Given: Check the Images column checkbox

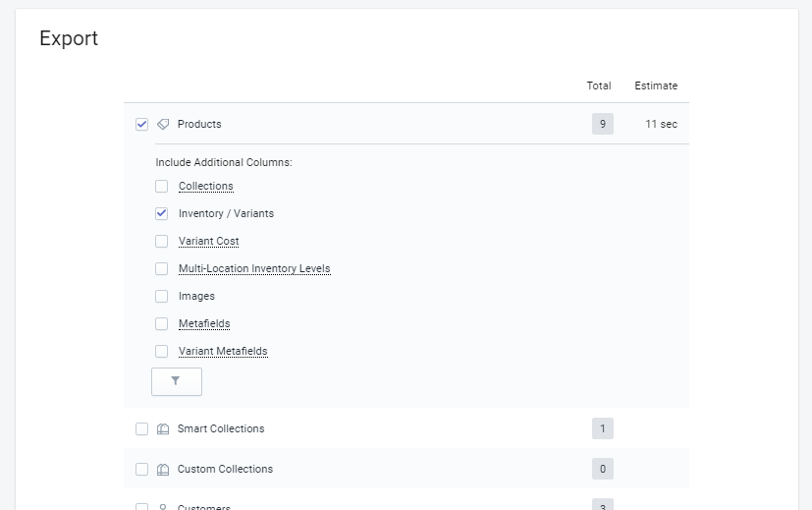Looking at the screenshot, I should point(162,297).
